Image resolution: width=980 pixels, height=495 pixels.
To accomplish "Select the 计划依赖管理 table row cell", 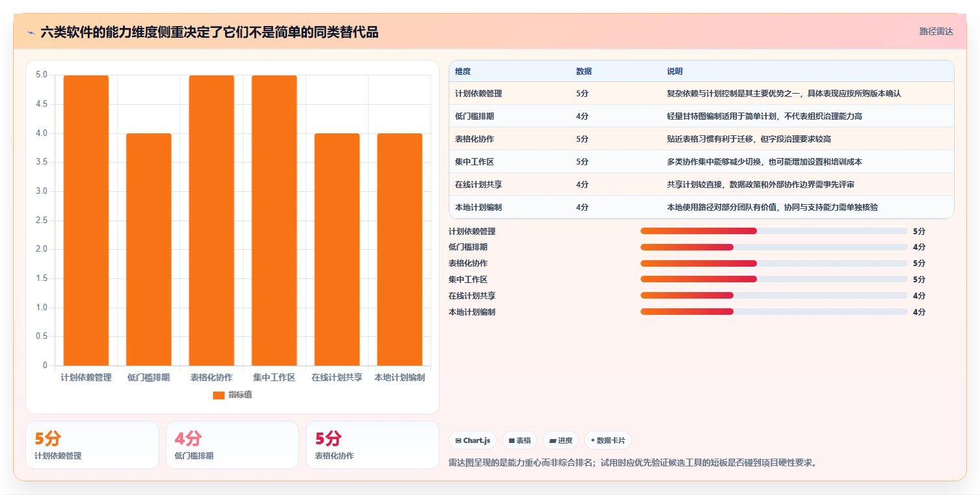I will 479,94.
